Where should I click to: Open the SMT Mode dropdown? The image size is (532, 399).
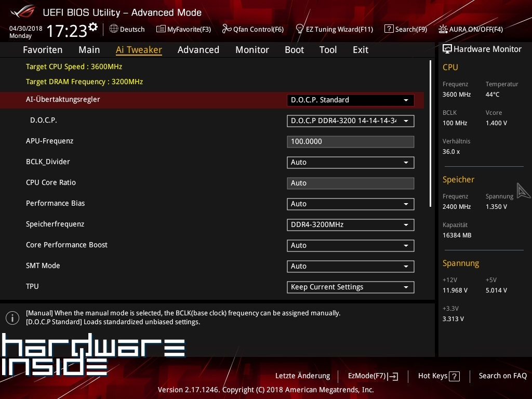coord(351,267)
